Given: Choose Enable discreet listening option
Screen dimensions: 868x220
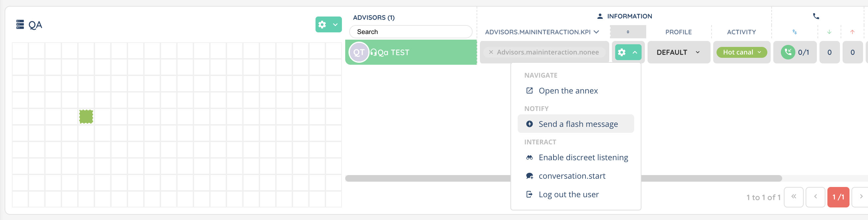Looking at the screenshot, I should click(583, 158).
